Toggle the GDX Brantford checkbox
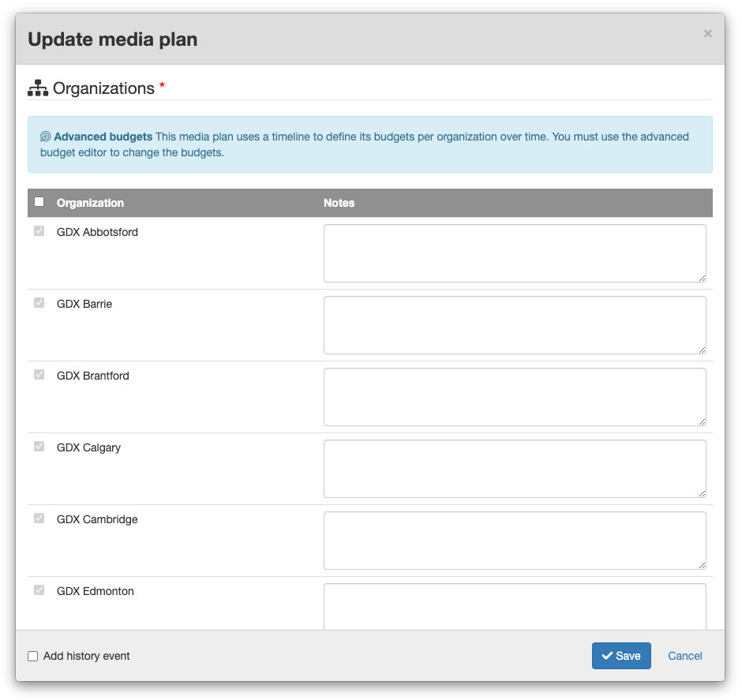This screenshot has height=700, width=742. pos(39,375)
